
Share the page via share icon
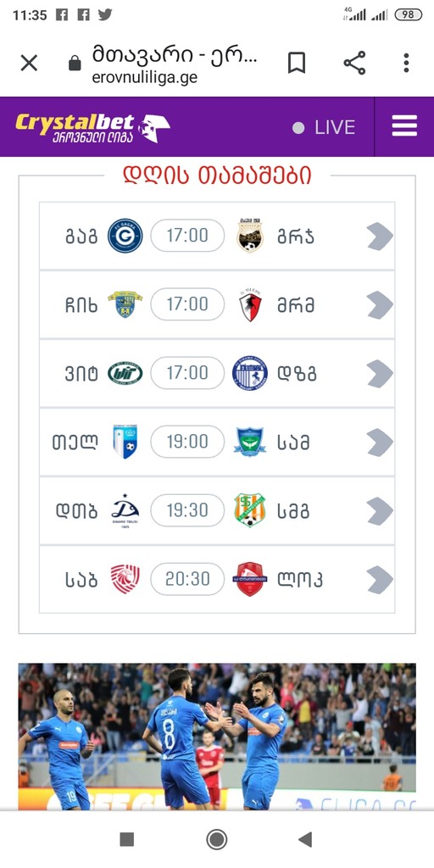[x=355, y=63]
